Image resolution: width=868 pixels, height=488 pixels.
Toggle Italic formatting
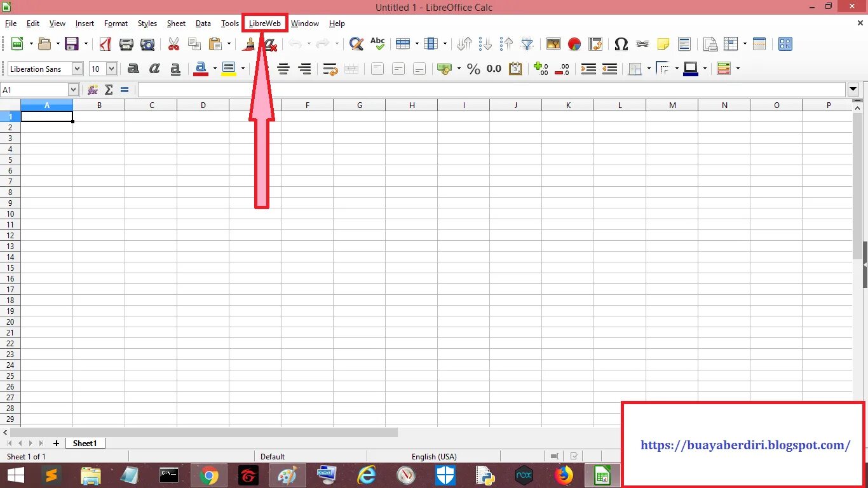tap(154, 69)
